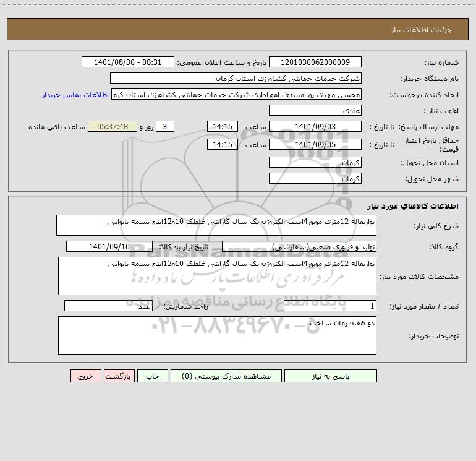The height and width of the screenshot is (461, 476).
Task: Click the پاسخ به نیاز button
Action: pos(331,376)
